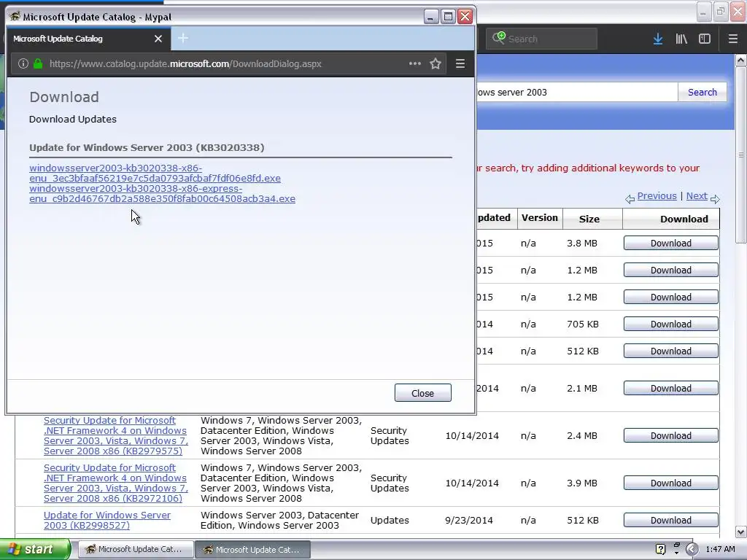The image size is (747, 560).
Task: Open a new tab with the plus icon
Action: click(183, 38)
